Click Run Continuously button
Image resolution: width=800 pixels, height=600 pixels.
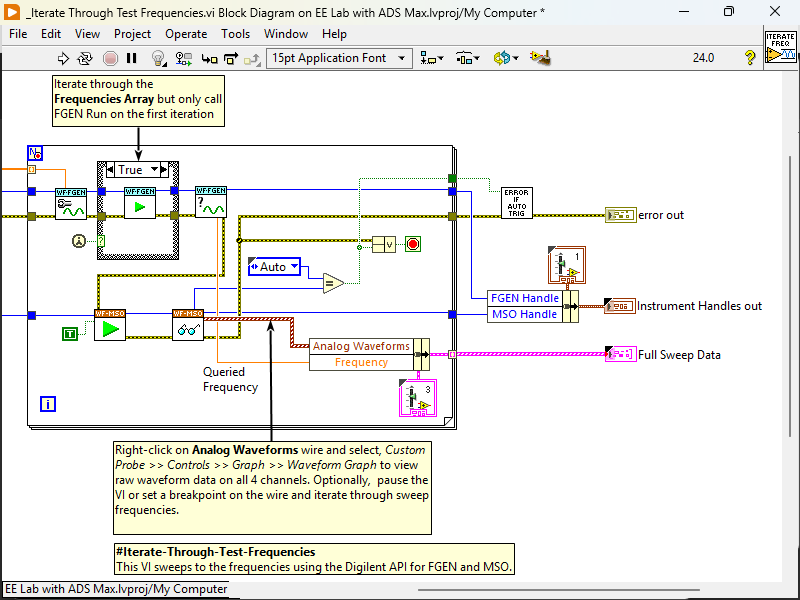(85, 59)
